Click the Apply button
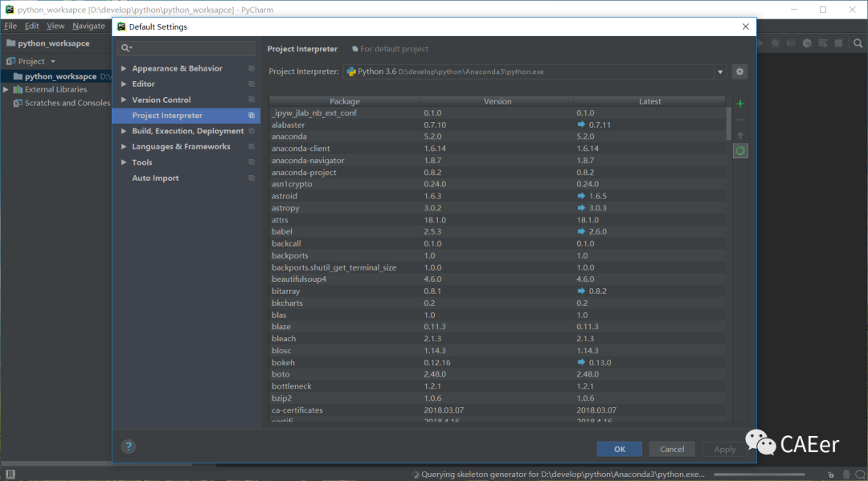The image size is (868, 481). click(x=725, y=449)
